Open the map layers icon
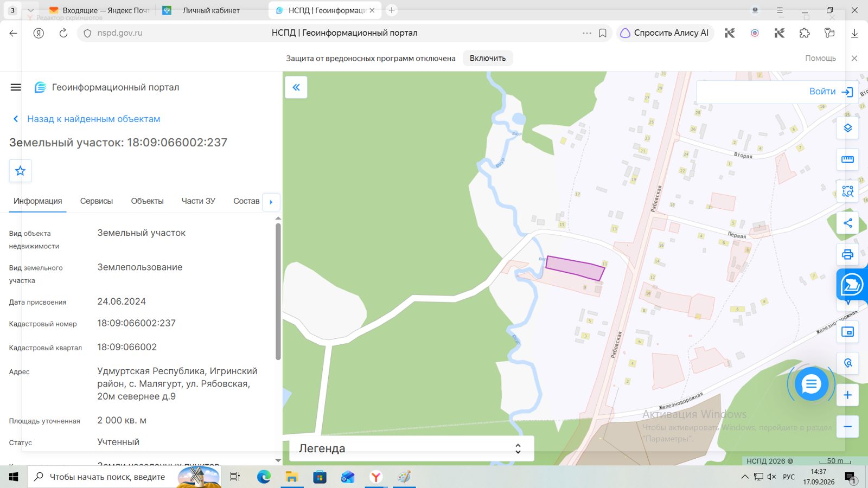 [x=847, y=129]
